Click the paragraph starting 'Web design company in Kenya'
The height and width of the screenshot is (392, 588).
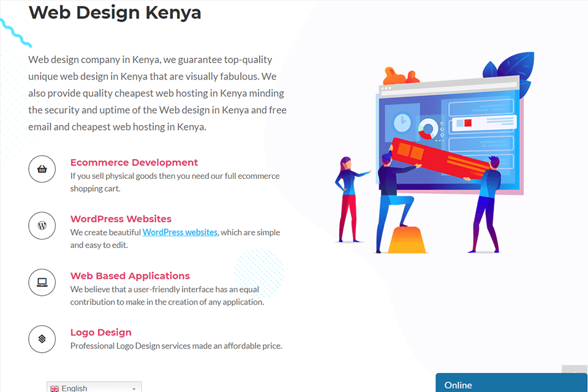(x=157, y=93)
